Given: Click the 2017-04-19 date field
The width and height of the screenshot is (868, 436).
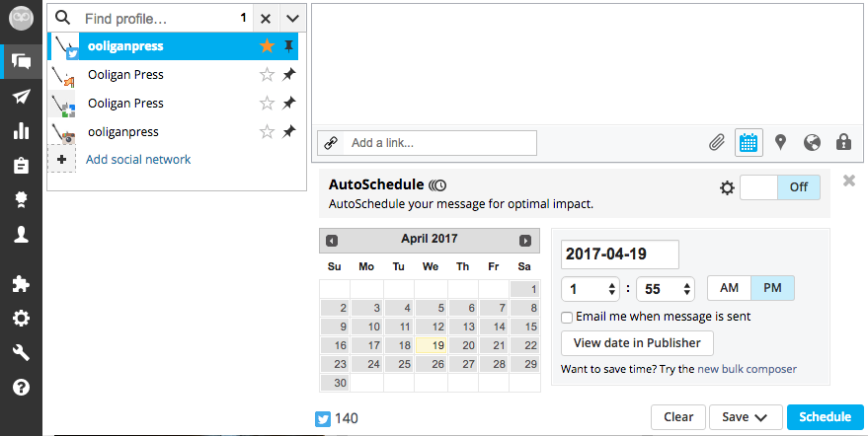Looking at the screenshot, I should coord(620,254).
